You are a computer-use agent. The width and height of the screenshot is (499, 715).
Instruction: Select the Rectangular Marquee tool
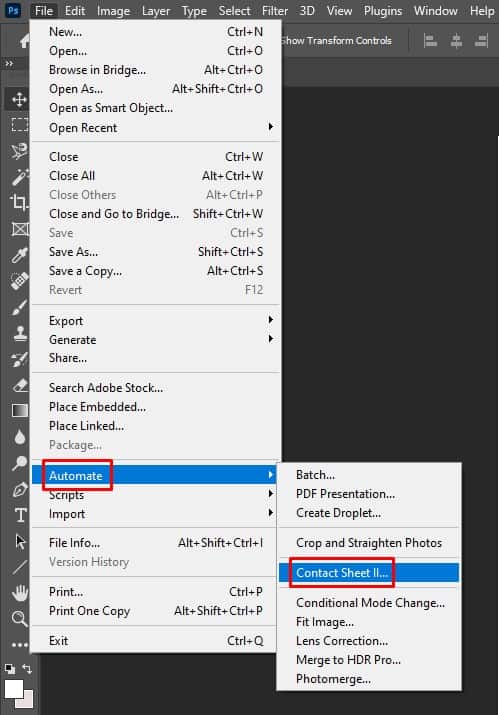(19, 124)
